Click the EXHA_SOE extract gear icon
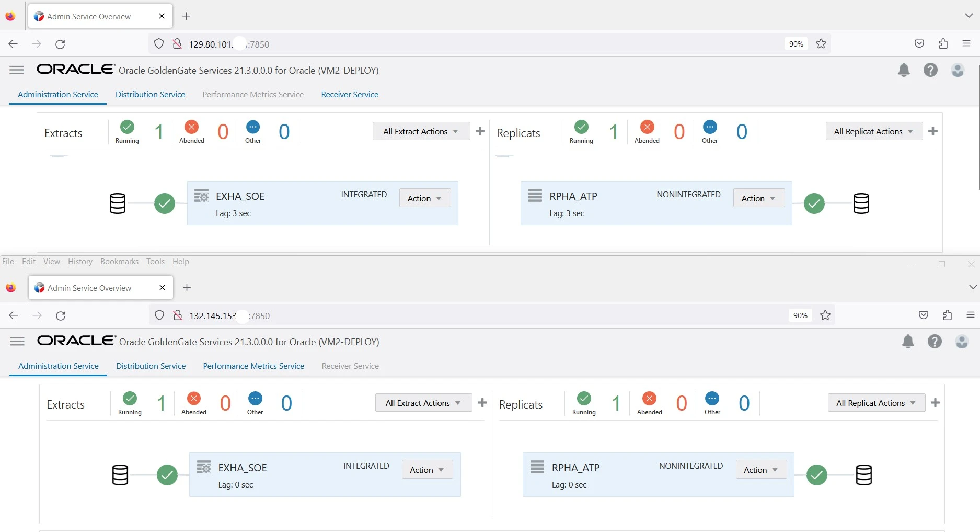 (201, 195)
